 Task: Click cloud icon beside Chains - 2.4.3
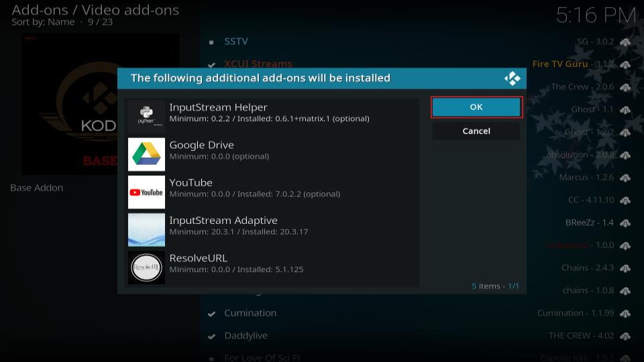point(625,268)
